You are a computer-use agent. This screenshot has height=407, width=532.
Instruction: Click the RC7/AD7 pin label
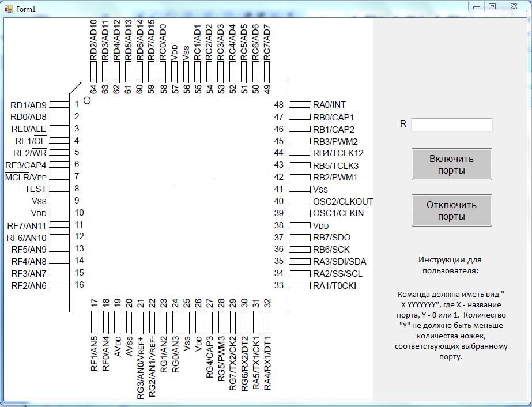point(267,43)
